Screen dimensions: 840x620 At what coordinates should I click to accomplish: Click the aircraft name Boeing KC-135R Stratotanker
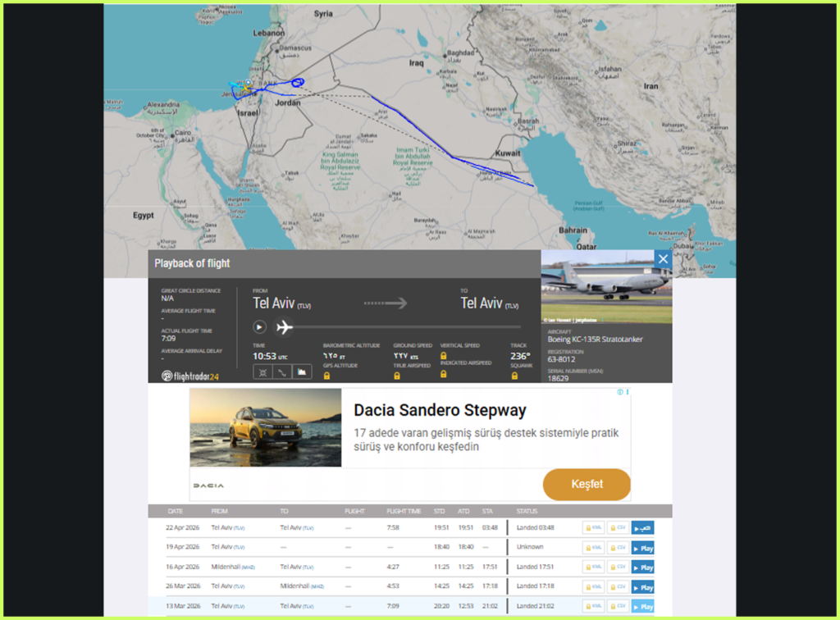(x=595, y=340)
